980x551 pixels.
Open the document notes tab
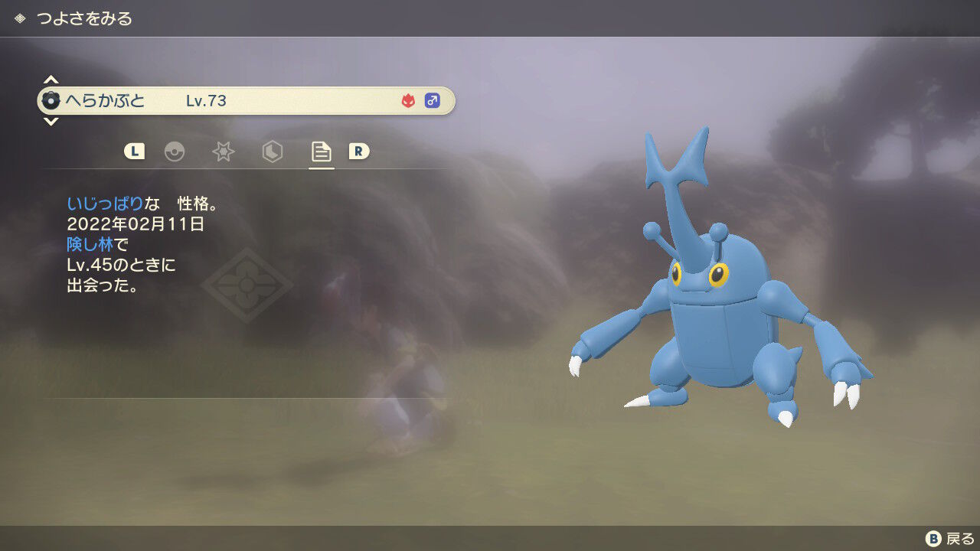pyautogui.click(x=321, y=152)
